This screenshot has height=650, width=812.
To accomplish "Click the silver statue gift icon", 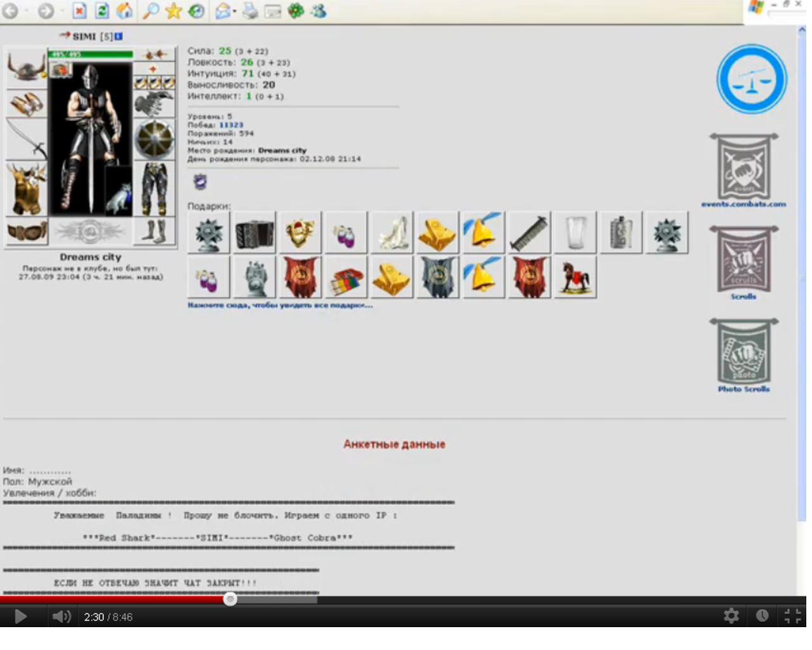I will [x=254, y=277].
